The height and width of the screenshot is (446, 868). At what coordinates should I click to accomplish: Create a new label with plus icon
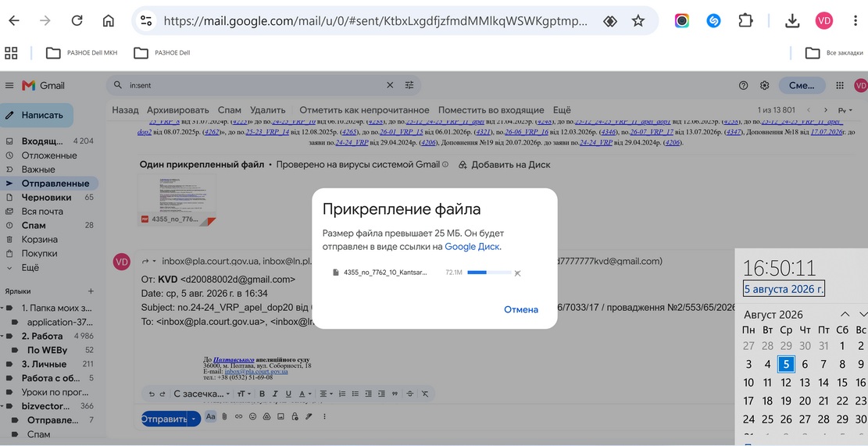[91, 291]
